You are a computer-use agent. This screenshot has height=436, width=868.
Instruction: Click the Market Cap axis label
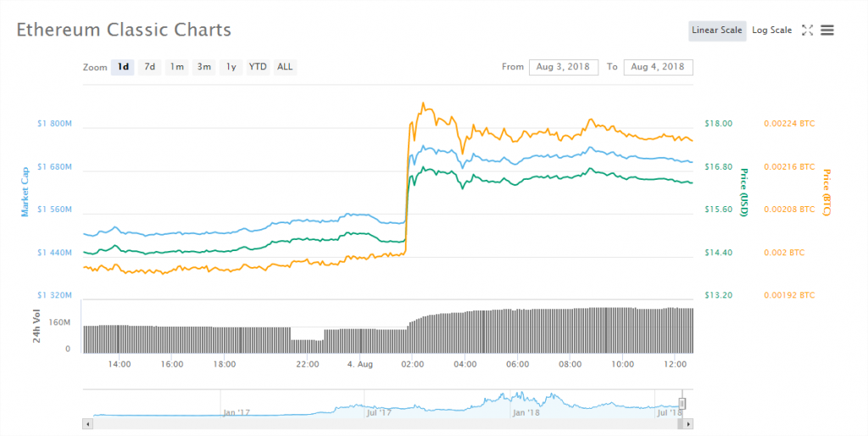pyautogui.click(x=25, y=193)
